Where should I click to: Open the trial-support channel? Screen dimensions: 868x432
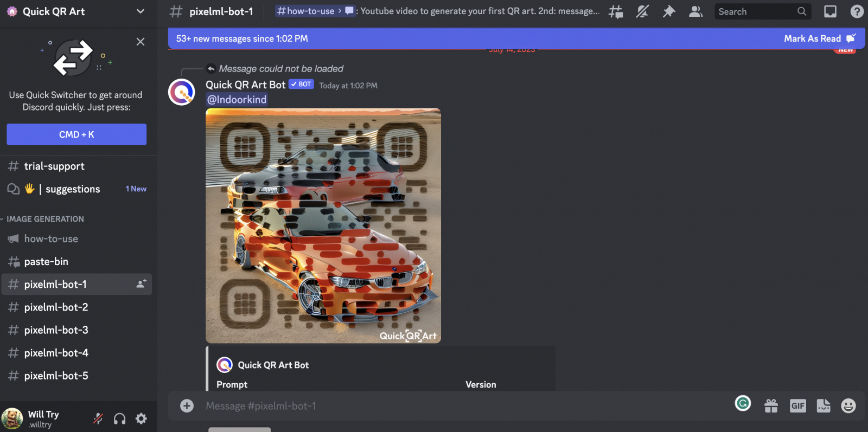(76, 166)
